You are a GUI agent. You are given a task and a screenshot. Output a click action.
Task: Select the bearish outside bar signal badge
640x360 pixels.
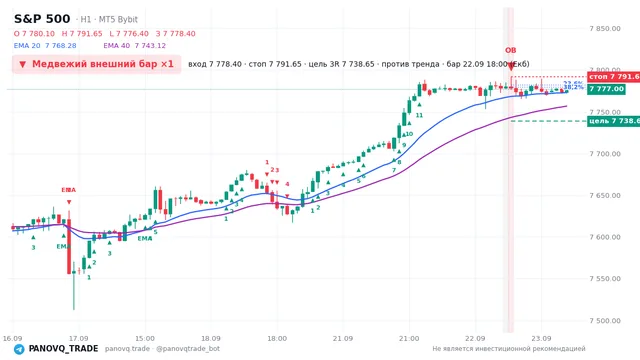96,64
